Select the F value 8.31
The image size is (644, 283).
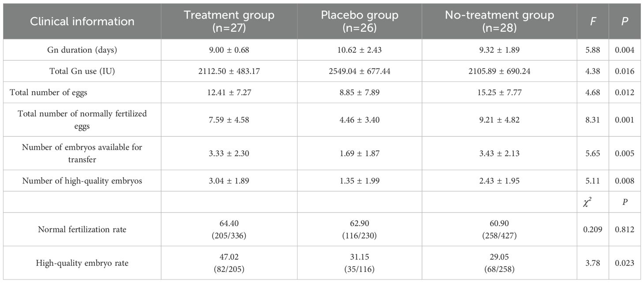(x=593, y=119)
